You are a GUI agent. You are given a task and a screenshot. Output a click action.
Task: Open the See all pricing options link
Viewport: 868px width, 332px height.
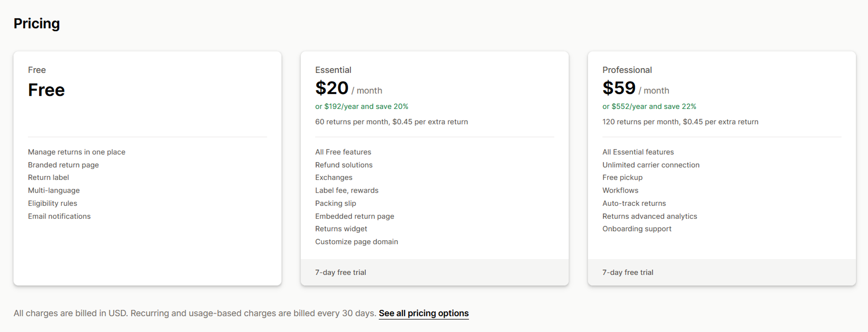(x=423, y=313)
